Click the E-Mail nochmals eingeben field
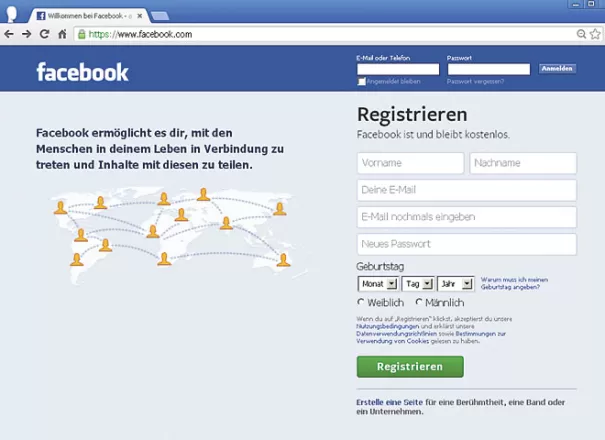The width and height of the screenshot is (605, 440). coord(467,217)
